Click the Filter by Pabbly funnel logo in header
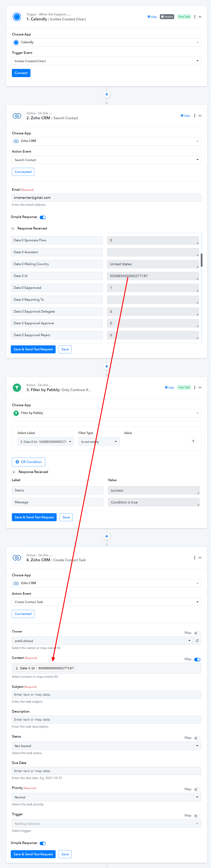This screenshot has width=211, height=868. point(17,388)
